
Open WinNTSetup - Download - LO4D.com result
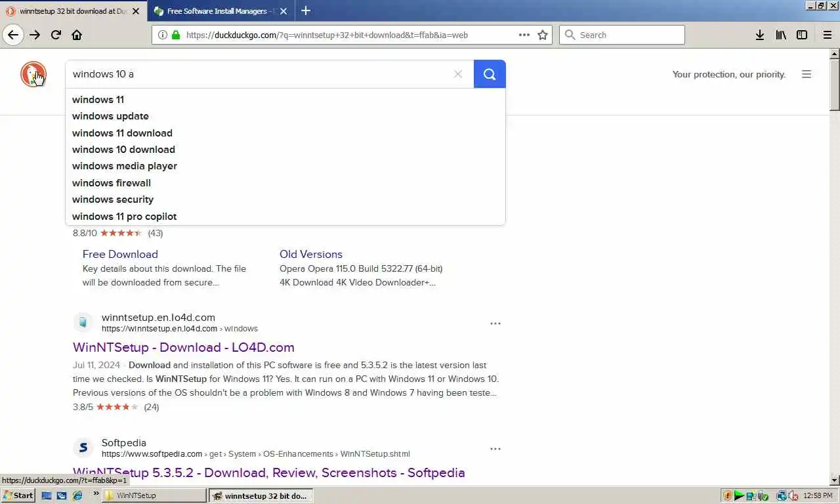(x=184, y=347)
